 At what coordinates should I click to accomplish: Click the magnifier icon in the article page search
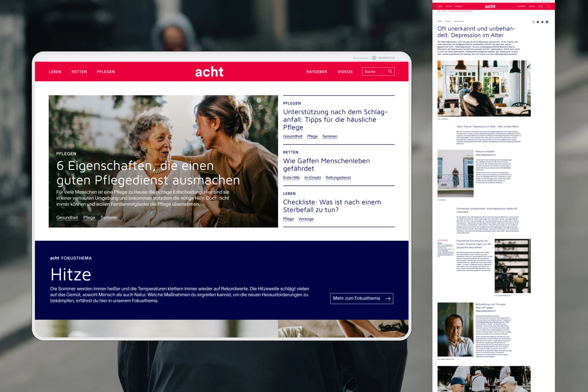click(x=547, y=6)
